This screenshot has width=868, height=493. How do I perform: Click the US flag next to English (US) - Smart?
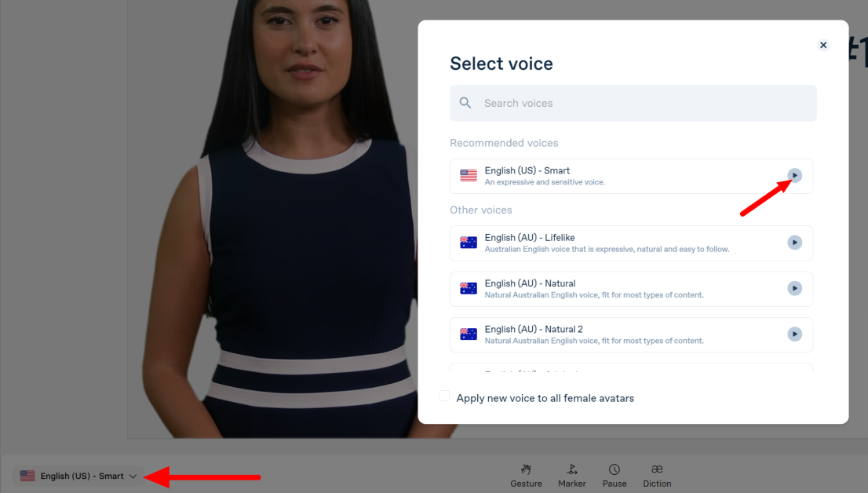(x=469, y=175)
